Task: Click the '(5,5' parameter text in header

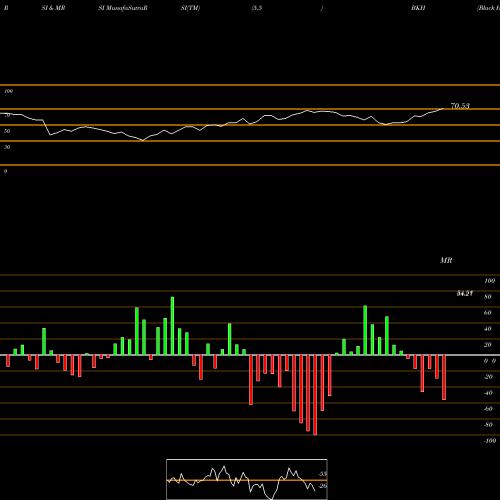Action: click(x=257, y=8)
